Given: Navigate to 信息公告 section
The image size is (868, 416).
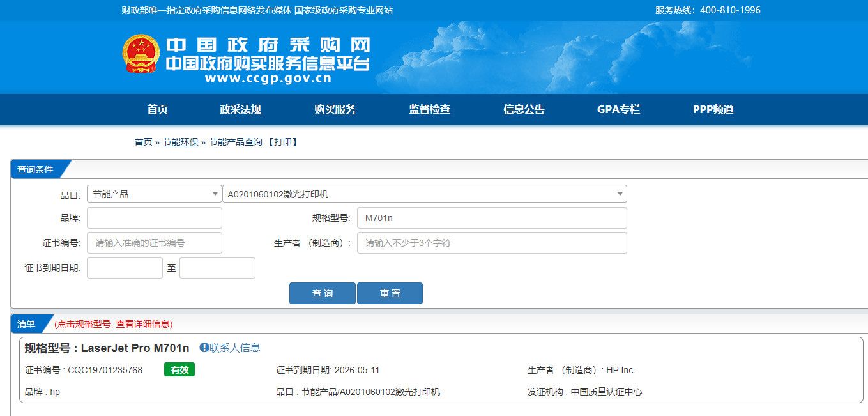Looking at the screenshot, I should (524, 109).
